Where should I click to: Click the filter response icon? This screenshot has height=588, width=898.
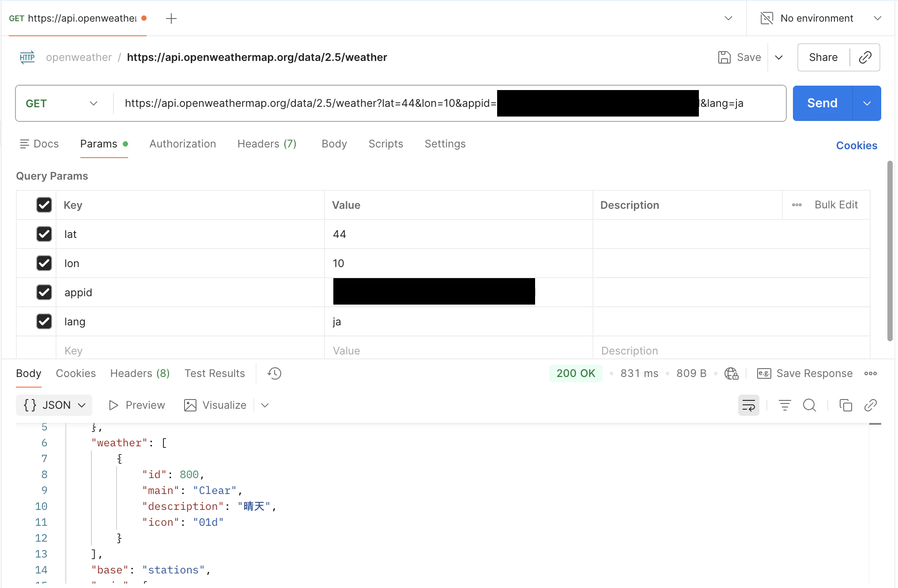785,405
